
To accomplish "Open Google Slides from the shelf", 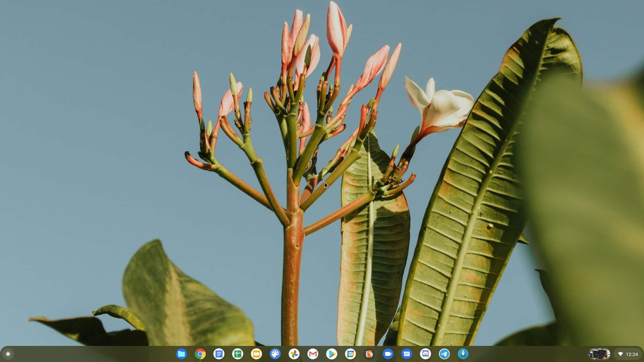I will click(x=257, y=354).
